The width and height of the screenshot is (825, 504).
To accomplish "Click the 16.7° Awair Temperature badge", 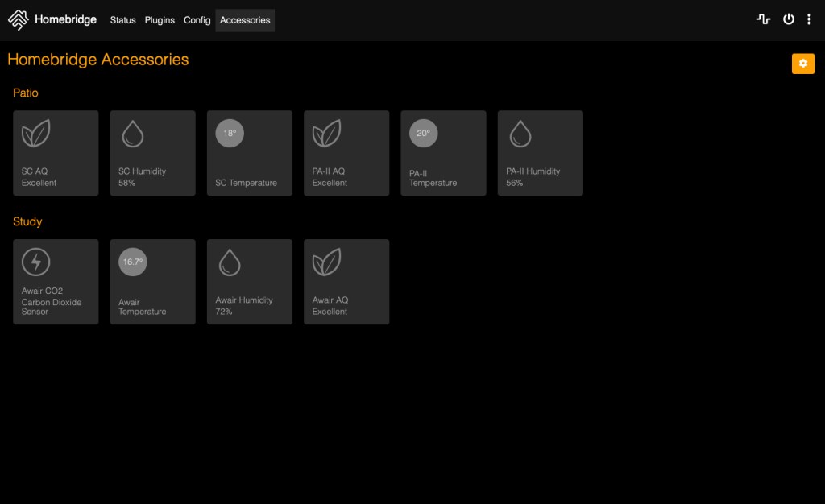I will (x=132, y=262).
